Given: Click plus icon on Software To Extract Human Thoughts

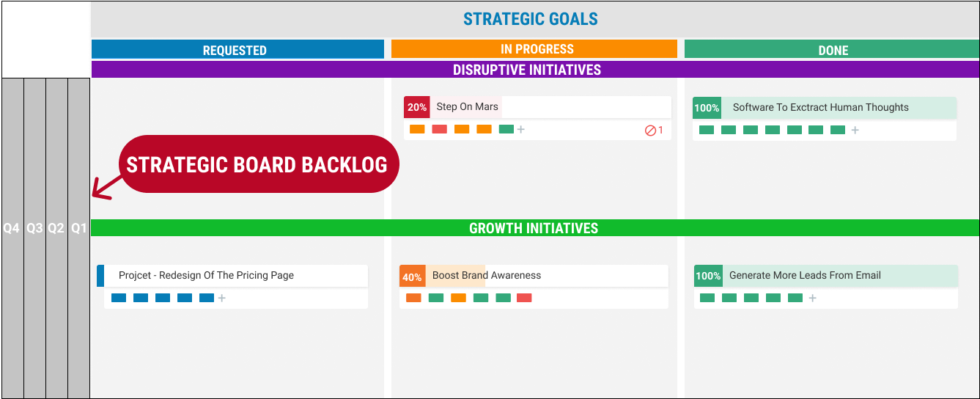Looking at the screenshot, I should 855,131.
